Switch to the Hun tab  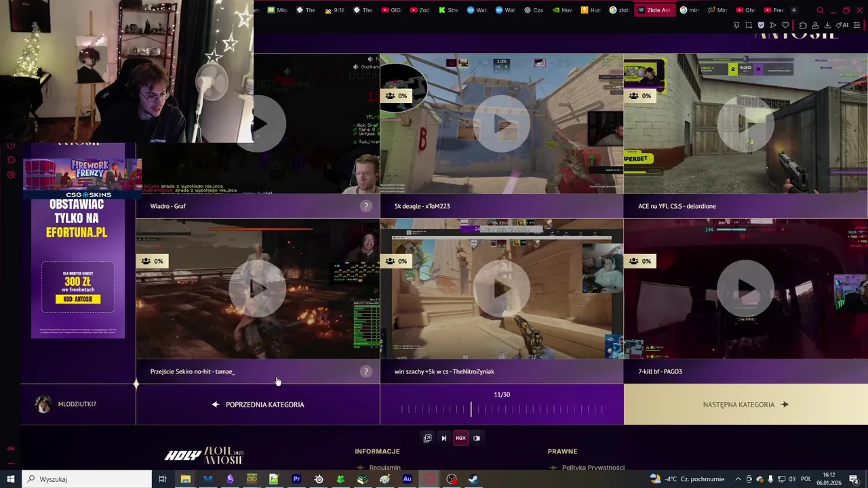(590, 10)
